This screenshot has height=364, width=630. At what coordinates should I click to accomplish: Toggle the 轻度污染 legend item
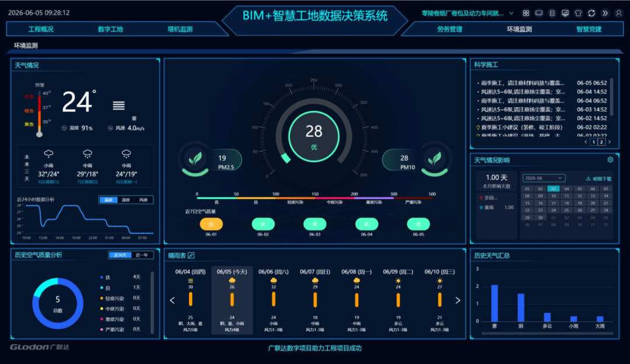click(112, 298)
